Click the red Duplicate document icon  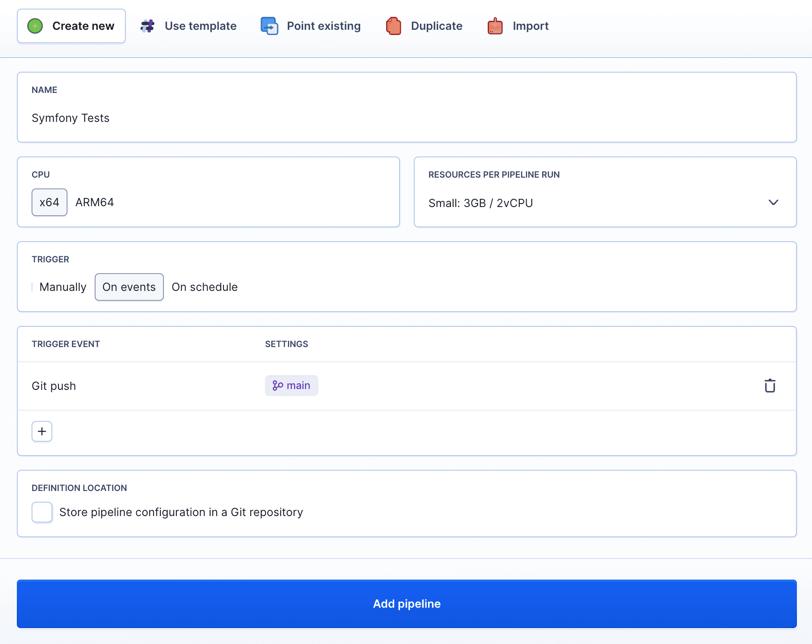[393, 26]
